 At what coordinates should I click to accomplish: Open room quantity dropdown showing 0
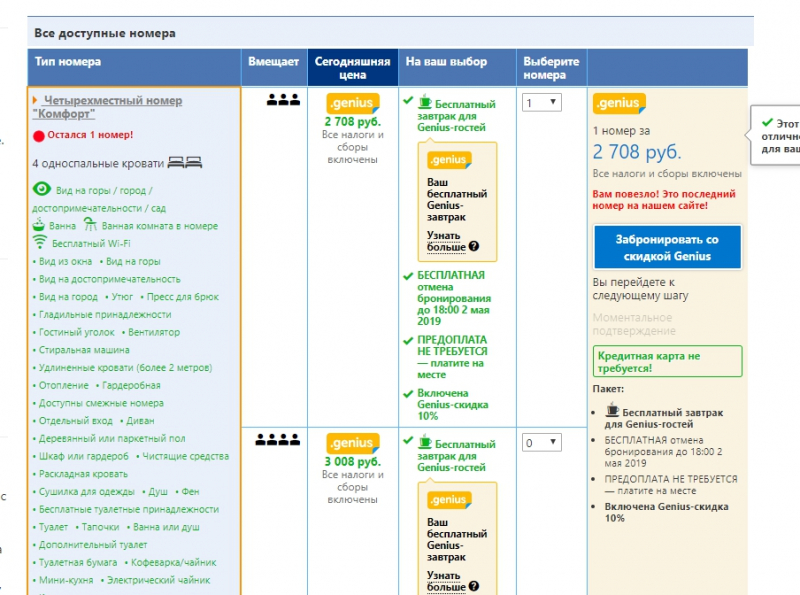542,442
